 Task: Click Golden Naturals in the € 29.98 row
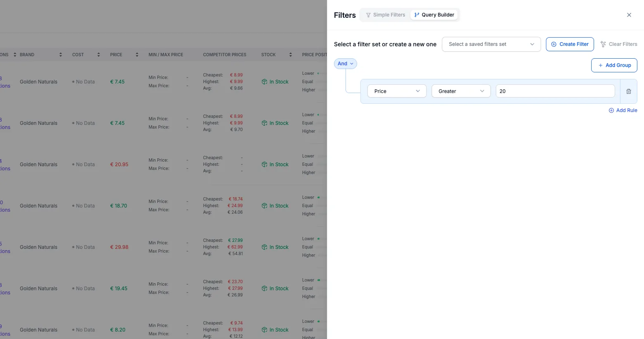pos(39,247)
